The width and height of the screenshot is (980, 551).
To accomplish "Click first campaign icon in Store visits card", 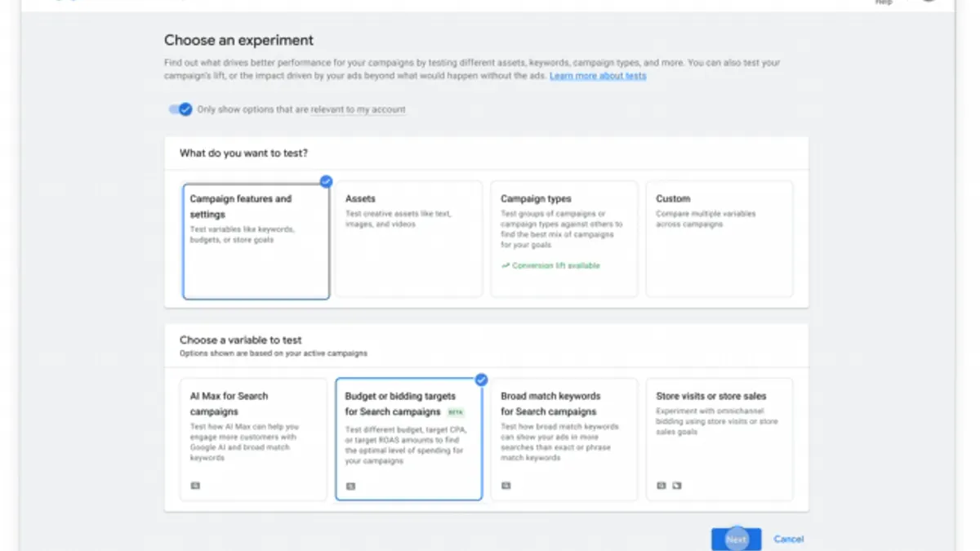I will tap(661, 486).
